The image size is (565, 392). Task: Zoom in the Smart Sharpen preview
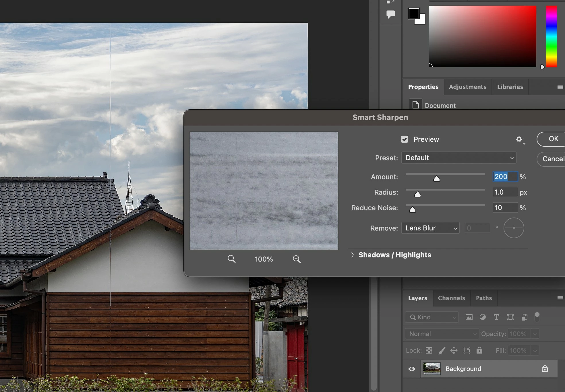tap(297, 259)
